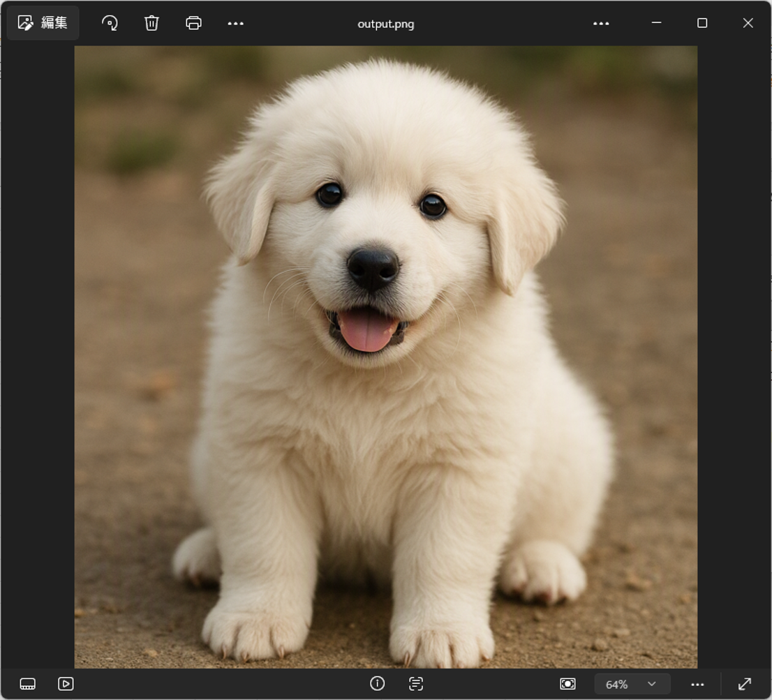Activate the scan text icon
The image size is (772, 700).
pyautogui.click(x=416, y=683)
